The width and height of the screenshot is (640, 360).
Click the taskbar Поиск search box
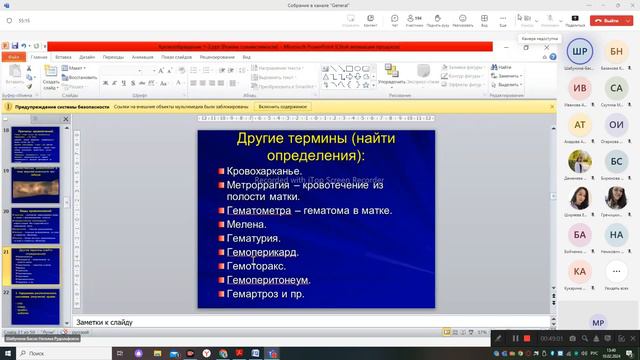click(64, 353)
